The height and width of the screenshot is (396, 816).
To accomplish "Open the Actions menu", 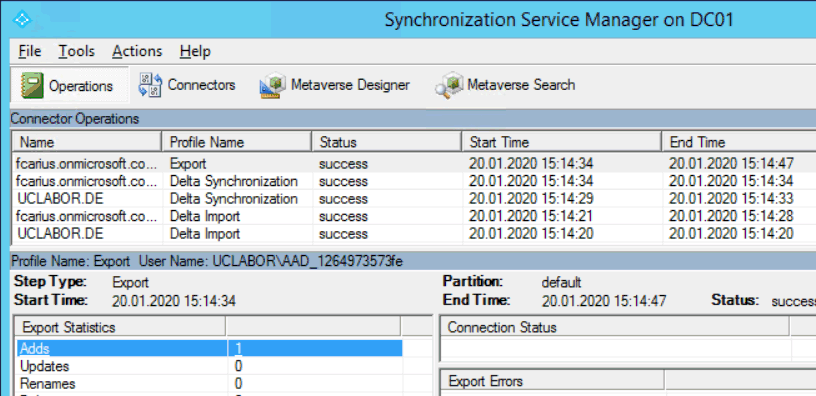I will [x=137, y=52].
